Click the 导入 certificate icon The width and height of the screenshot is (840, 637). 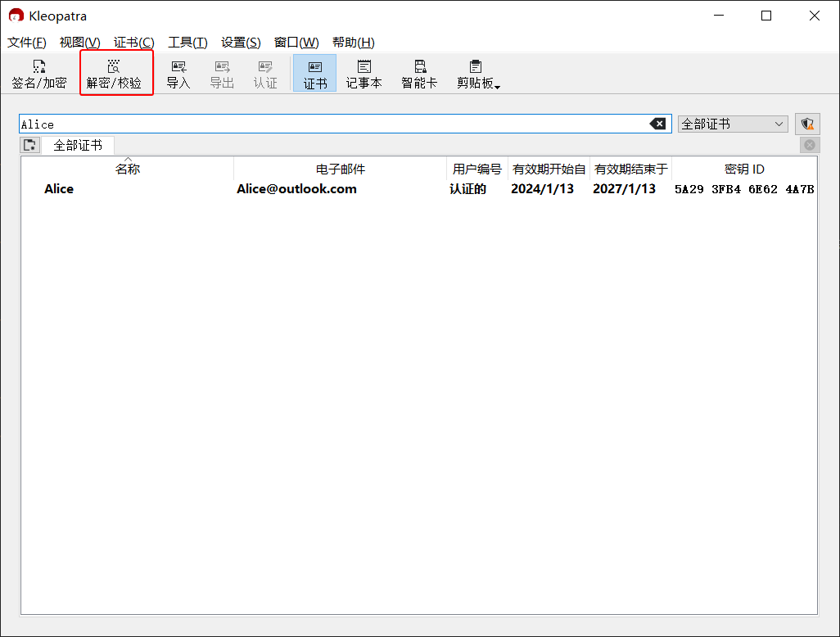178,74
